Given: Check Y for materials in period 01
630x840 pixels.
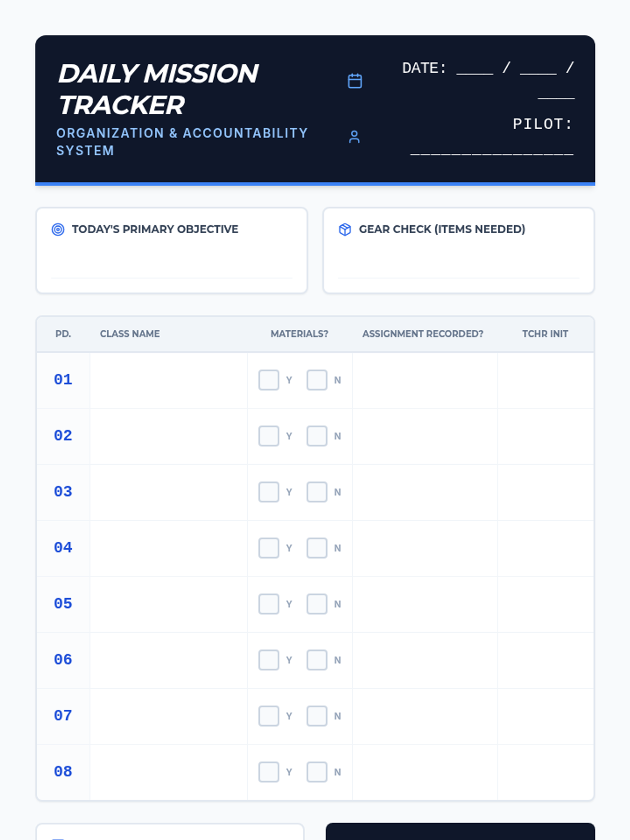Looking at the screenshot, I should pos(269,380).
